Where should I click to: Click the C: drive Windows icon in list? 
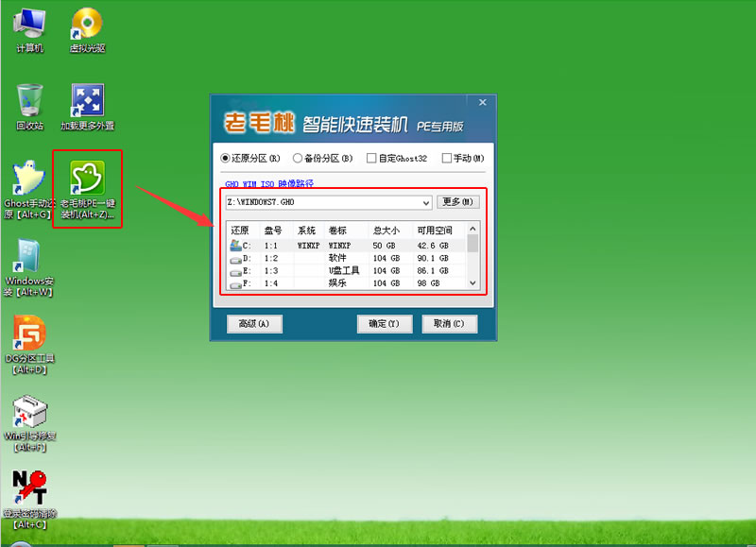pos(235,246)
